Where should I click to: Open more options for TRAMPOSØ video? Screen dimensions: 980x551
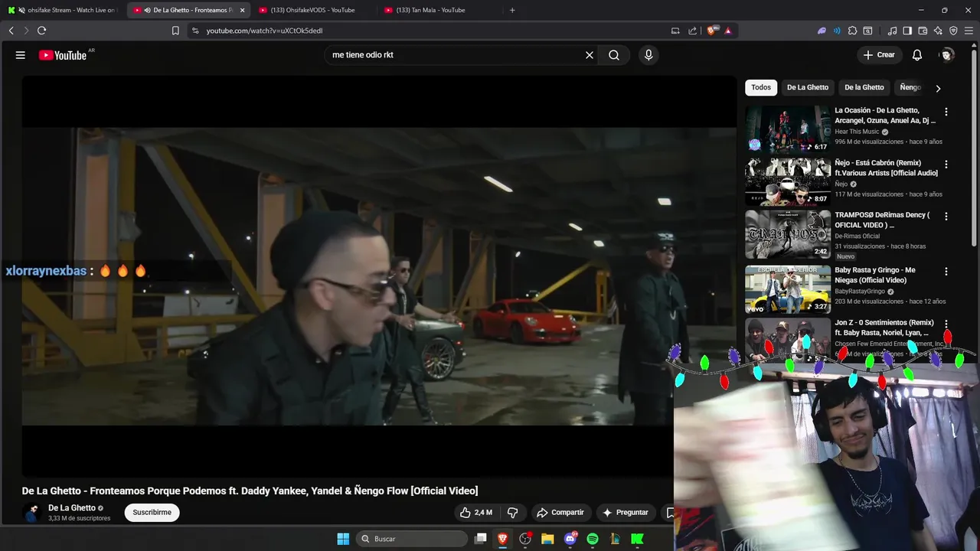(946, 217)
